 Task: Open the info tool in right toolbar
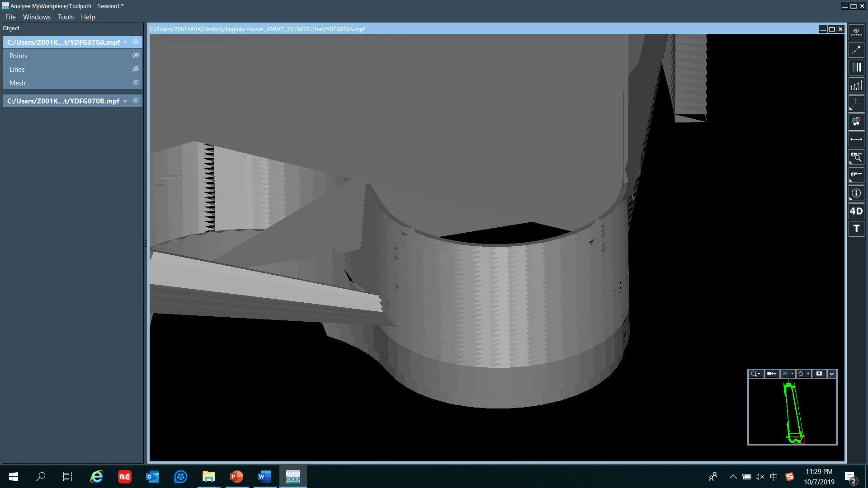point(856,193)
